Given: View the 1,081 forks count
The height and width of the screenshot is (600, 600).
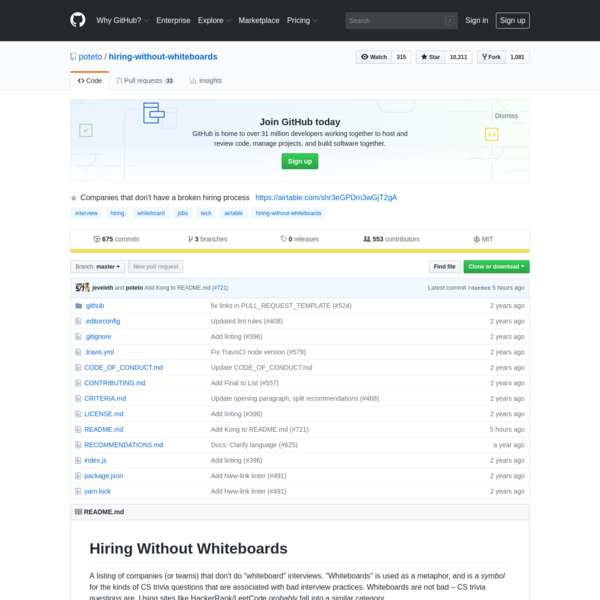Looking at the screenshot, I should [517, 57].
